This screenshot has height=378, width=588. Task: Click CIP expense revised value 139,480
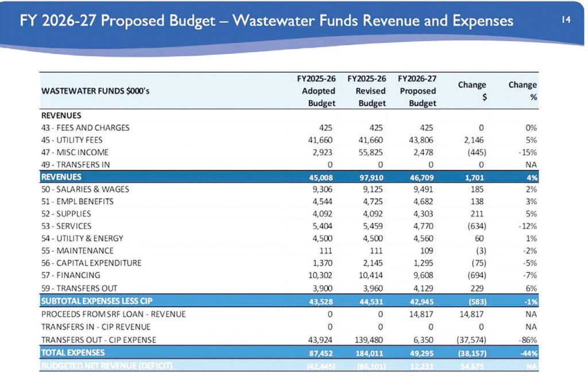[x=369, y=340]
